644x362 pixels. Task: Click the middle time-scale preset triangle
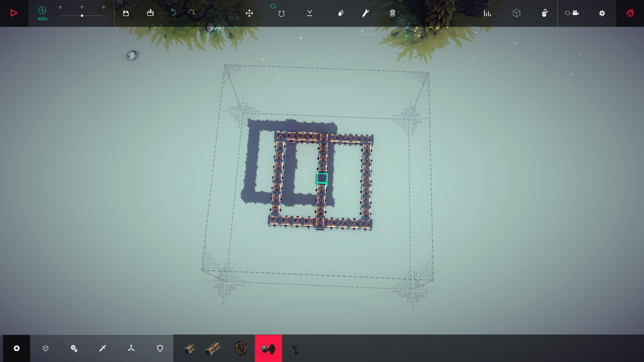click(82, 7)
